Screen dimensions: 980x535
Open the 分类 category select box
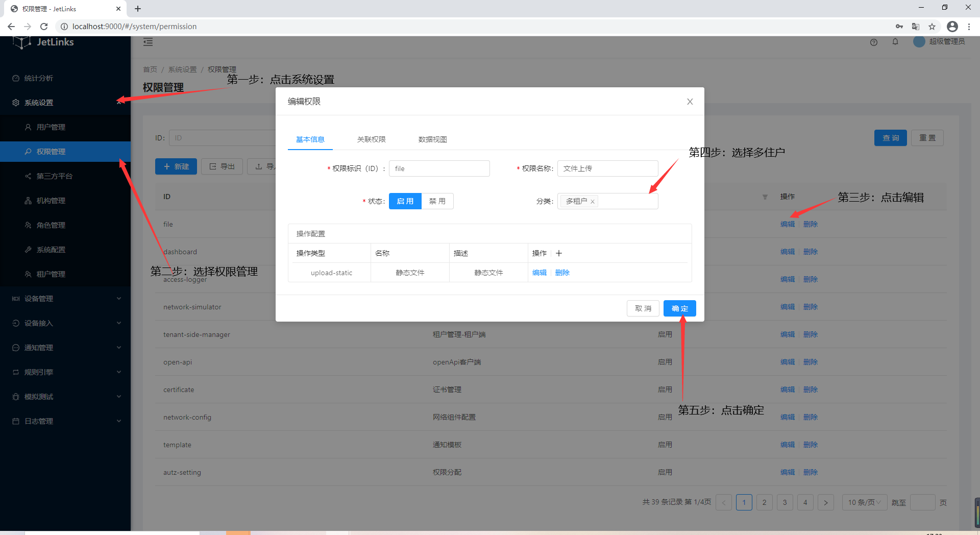click(x=627, y=201)
